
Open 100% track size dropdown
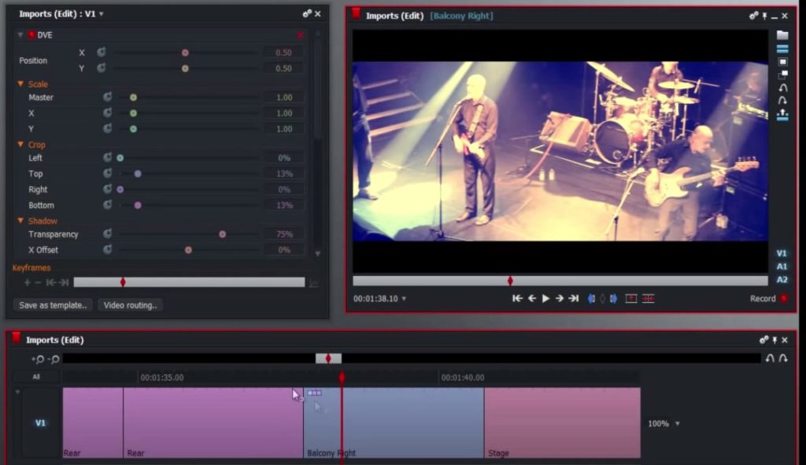[677, 424]
